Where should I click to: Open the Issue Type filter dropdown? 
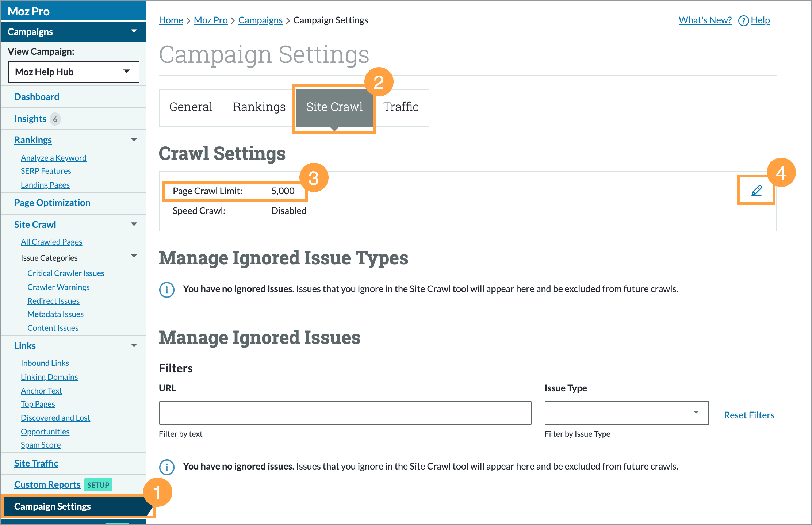[x=697, y=413]
